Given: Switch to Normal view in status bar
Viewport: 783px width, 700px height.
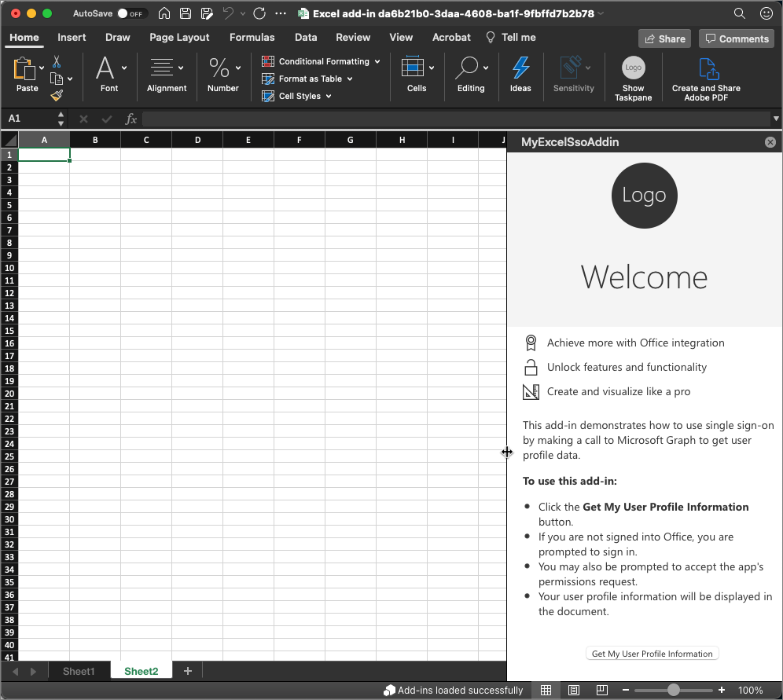Looking at the screenshot, I should click(x=546, y=690).
